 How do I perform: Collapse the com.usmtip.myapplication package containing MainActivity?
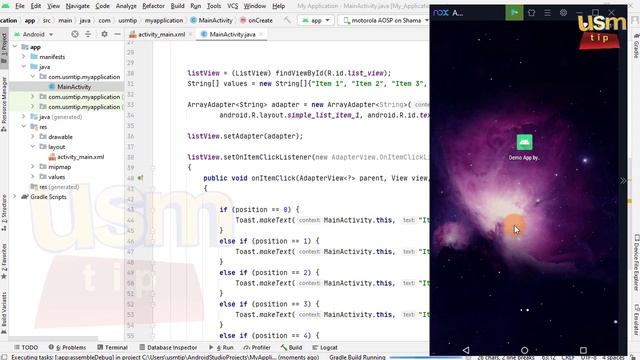click(33, 77)
